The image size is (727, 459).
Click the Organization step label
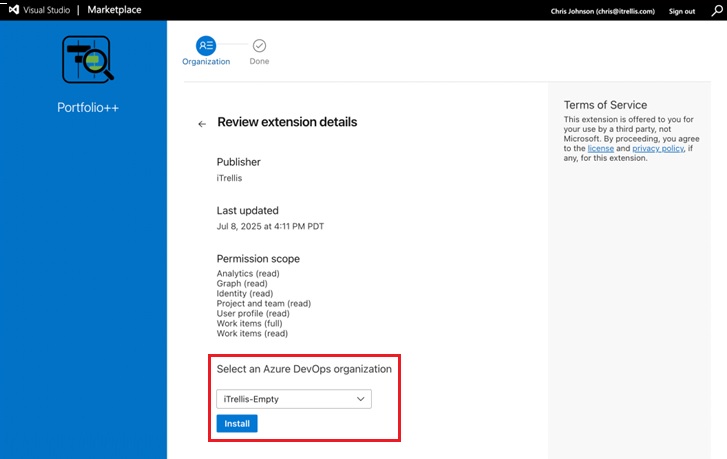click(x=206, y=61)
